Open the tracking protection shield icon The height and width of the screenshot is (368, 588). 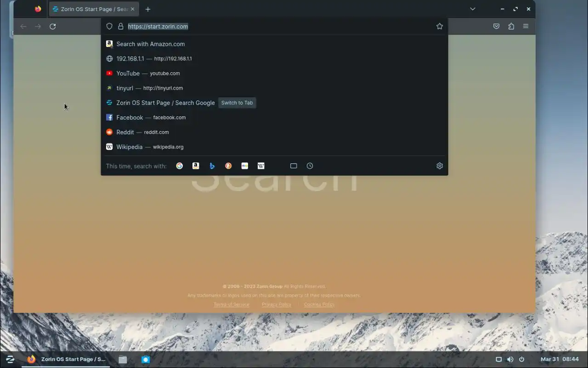[109, 26]
